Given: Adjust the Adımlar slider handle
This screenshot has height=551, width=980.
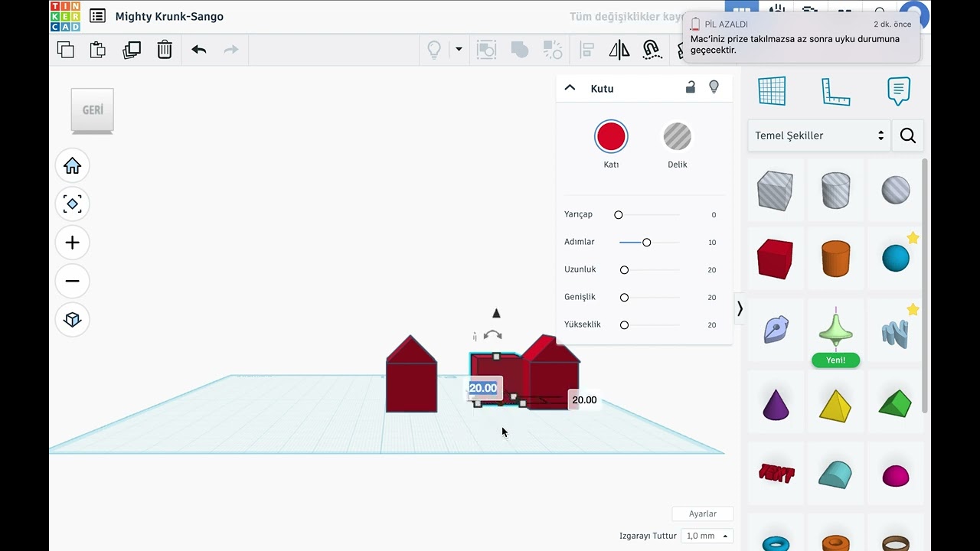Looking at the screenshot, I should [x=647, y=243].
